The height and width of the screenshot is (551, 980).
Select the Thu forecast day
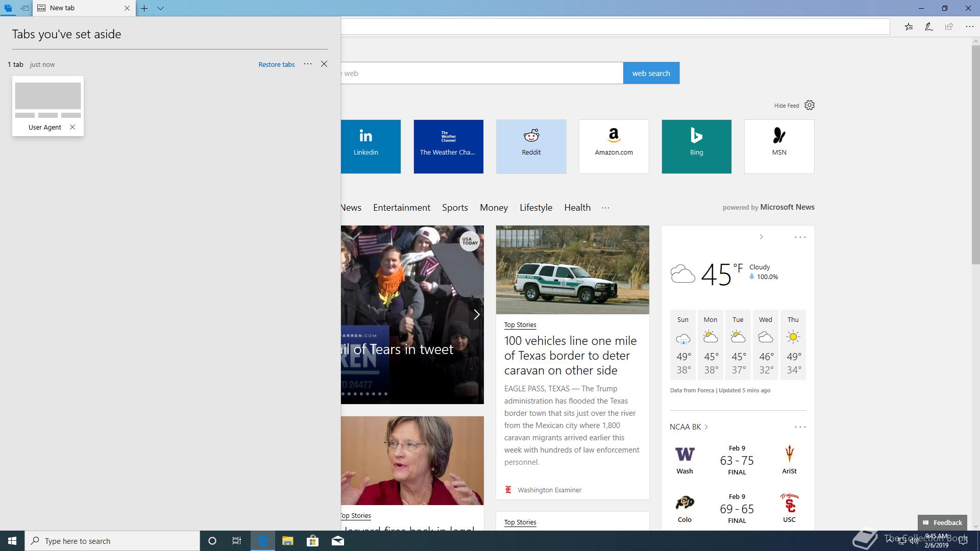[793, 345]
